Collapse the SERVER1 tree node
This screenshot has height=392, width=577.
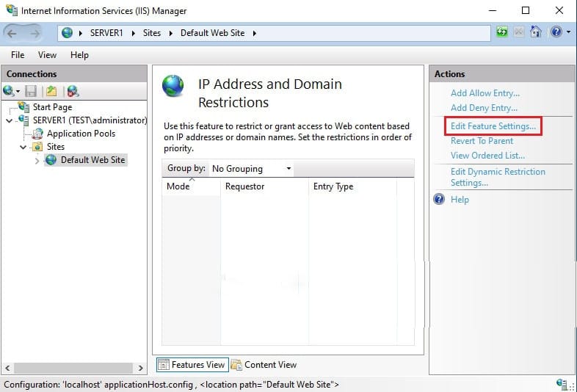(x=10, y=120)
